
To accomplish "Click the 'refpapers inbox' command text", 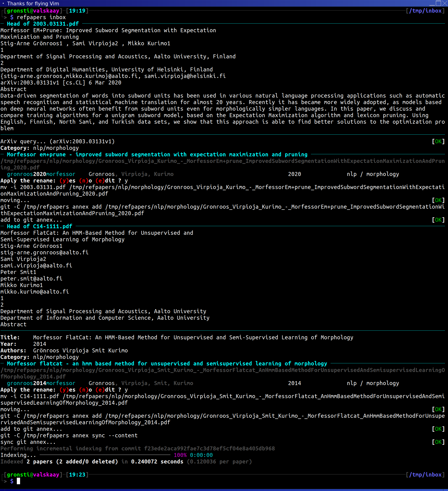I will pyautogui.click(x=41, y=17).
